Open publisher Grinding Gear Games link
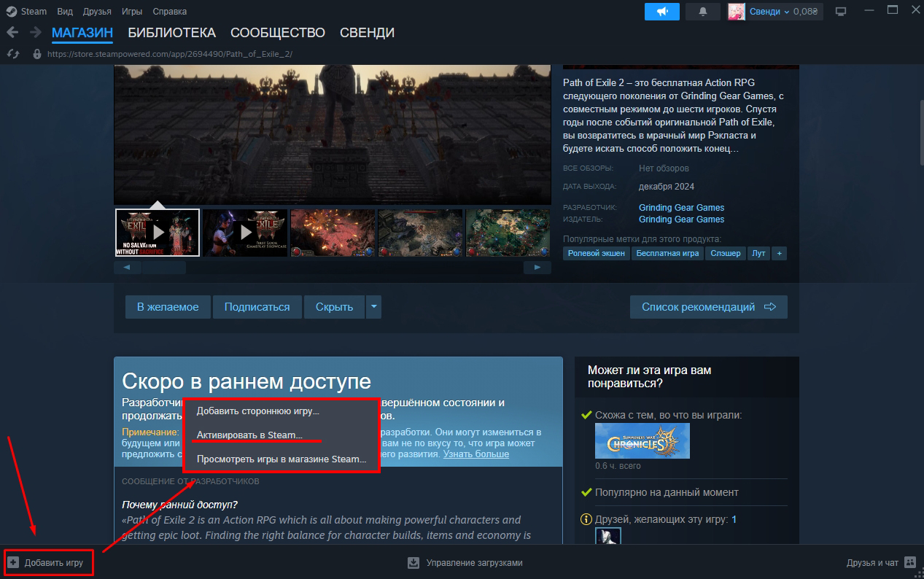924x579 pixels. (x=682, y=219)
